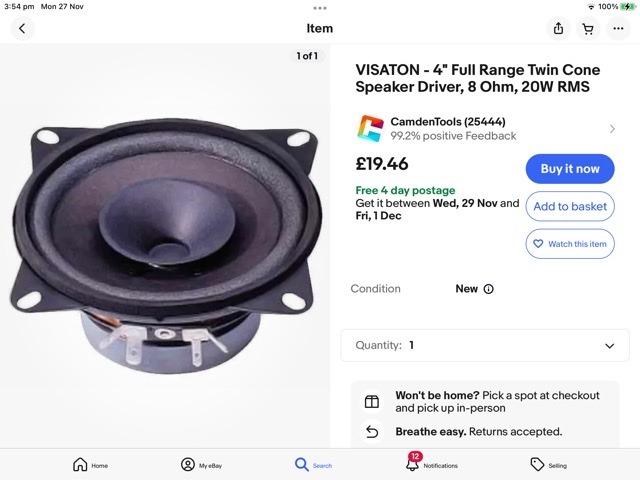Viewport: 640px width, 480px height.
Task: Click the CamdenTools seller logo
Action: [370, 129]
